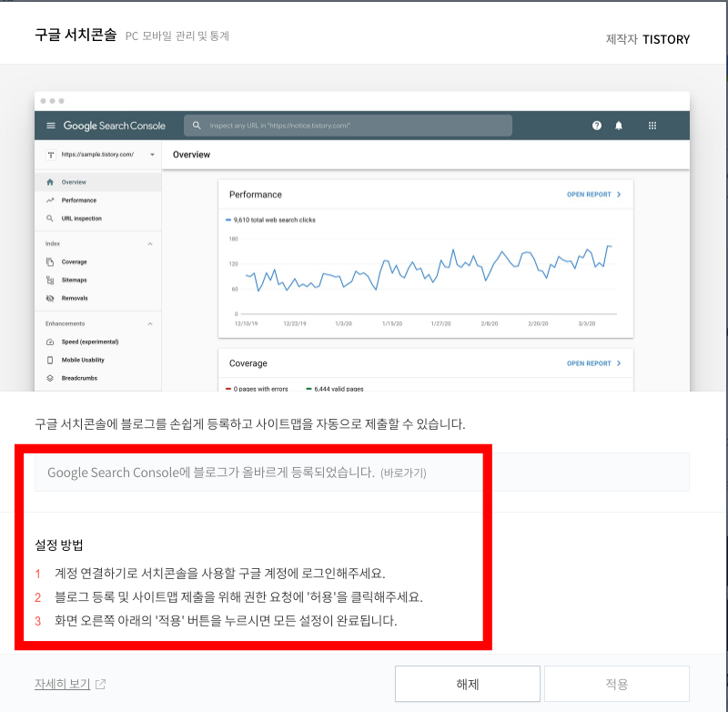Click the 설정 방법 heading
Viewport: 728px width, 712px height.
[x=59, y=544]
